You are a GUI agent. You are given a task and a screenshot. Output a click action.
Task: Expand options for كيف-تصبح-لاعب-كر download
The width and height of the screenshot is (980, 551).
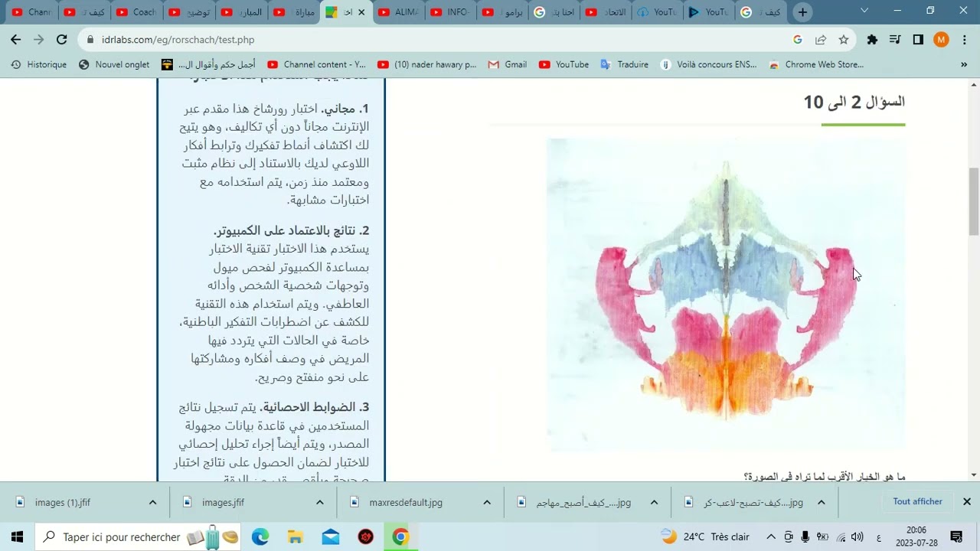[821, 502]
